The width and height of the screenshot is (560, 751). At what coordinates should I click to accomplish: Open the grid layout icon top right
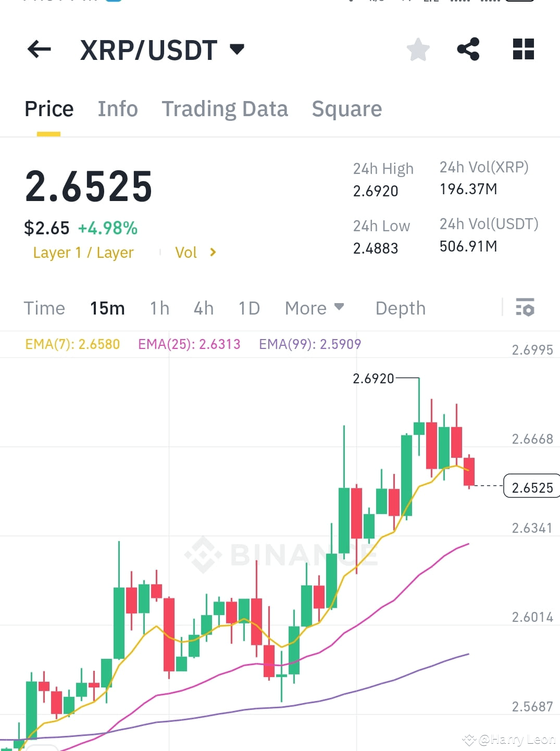pyautogui.click(x=522, y=49)
